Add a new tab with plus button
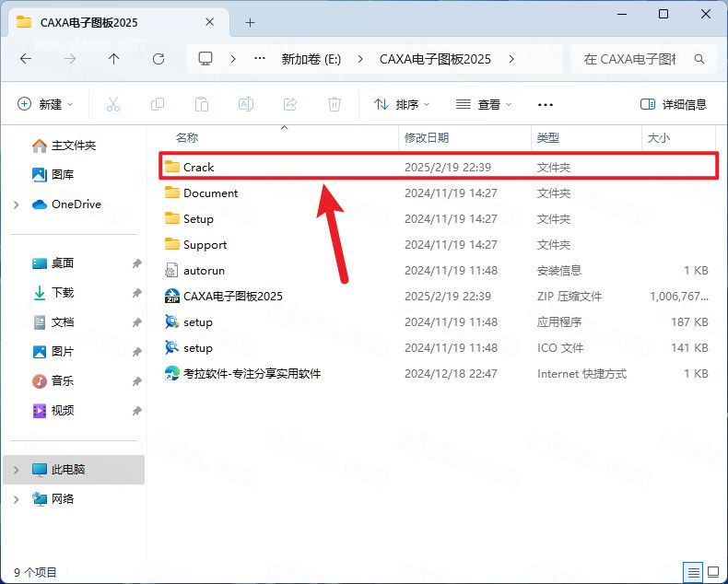This screenshot has height=584, width=728. click(251, 22)
